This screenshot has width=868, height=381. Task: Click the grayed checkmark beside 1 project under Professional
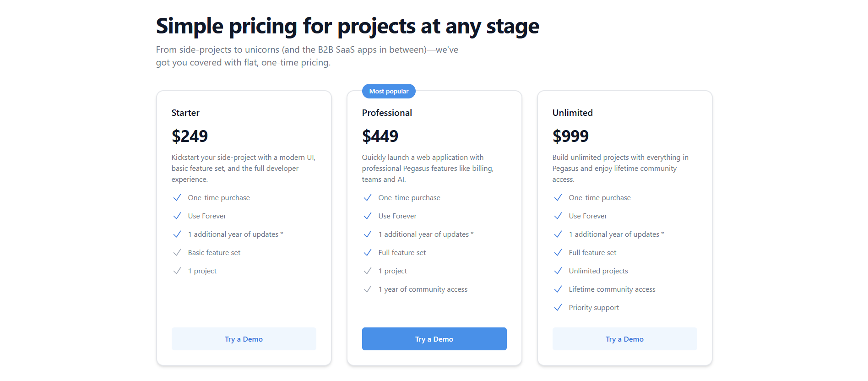point(368,271)
